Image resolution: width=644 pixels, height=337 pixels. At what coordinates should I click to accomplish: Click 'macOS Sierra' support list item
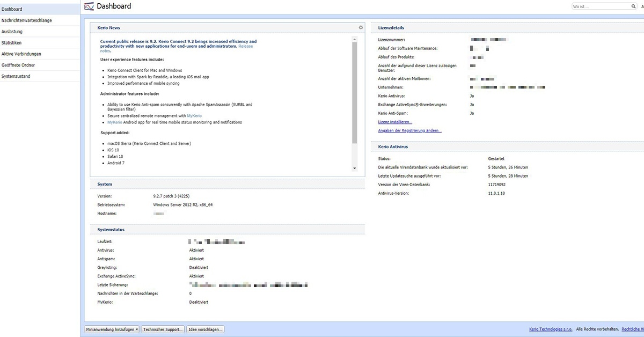149,143
